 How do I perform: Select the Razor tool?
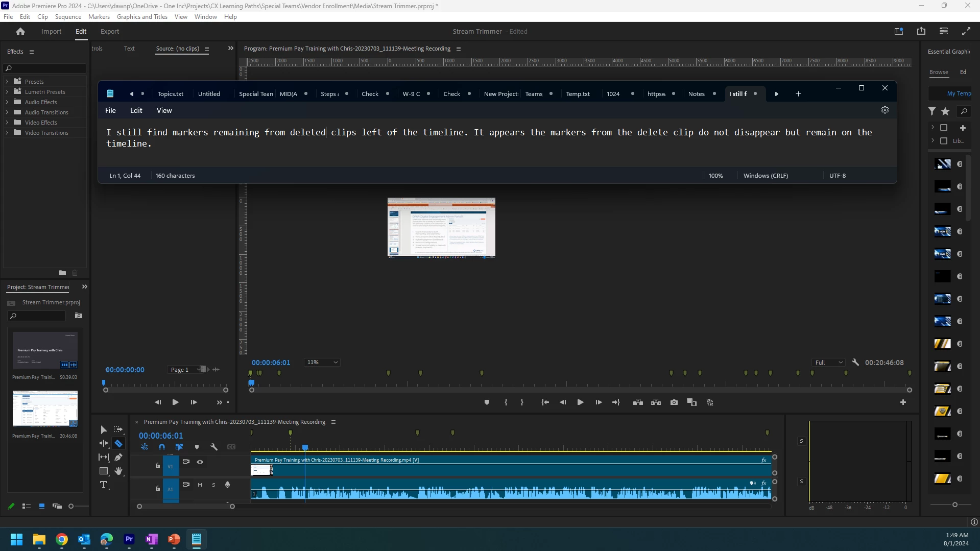(x=118, y=443)
